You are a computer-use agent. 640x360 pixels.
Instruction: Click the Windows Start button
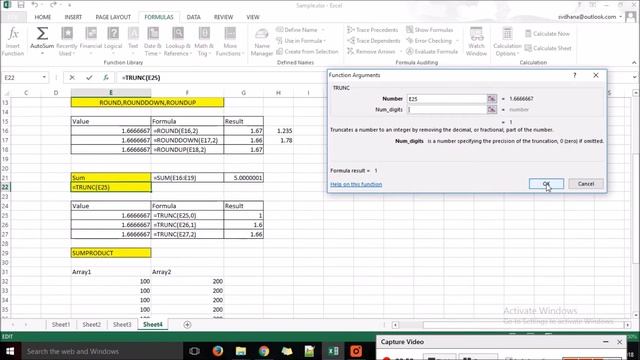coord(10,351)
